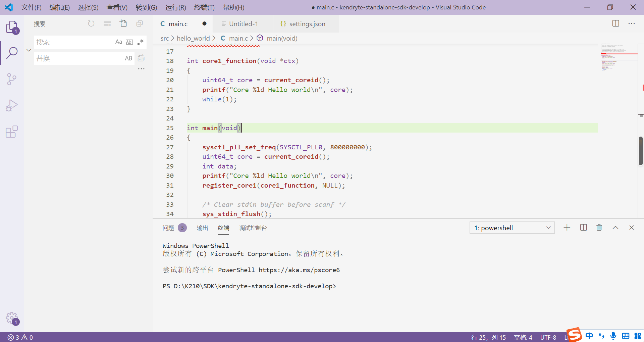Collapse the replace field chevron

pyautogui.click(x=29, y=50)
